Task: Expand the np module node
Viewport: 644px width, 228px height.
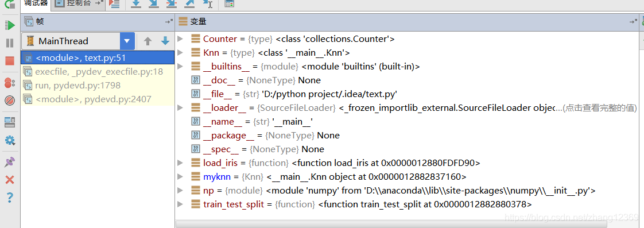Action: tap(180, 191)
